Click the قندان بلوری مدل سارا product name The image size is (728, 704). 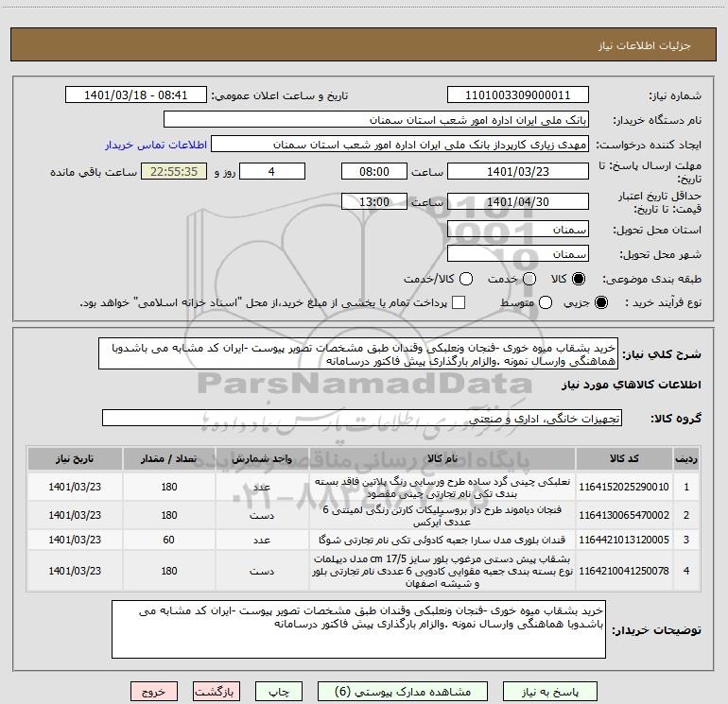tap(442, 540)
